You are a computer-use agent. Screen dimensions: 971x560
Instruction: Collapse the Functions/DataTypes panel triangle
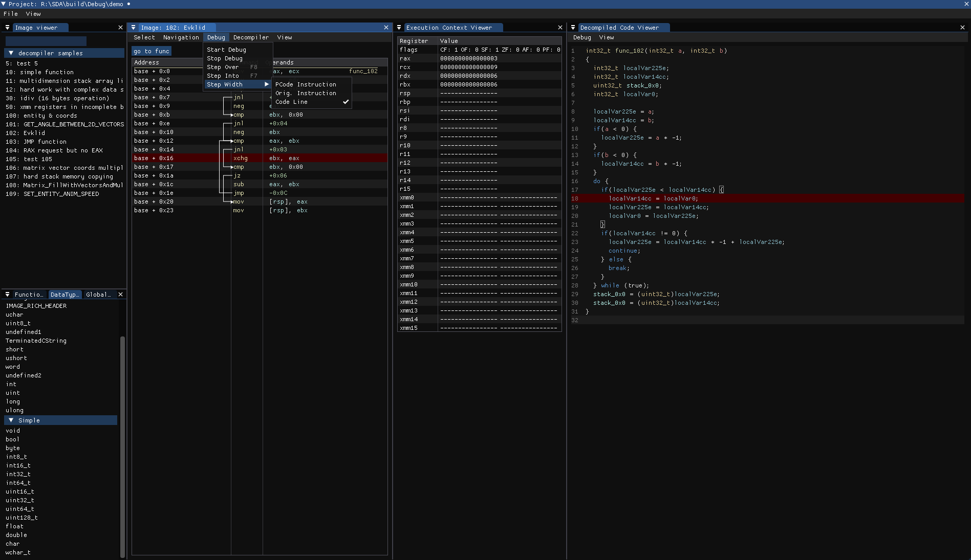pyautogui.click(x=7, y=295)
